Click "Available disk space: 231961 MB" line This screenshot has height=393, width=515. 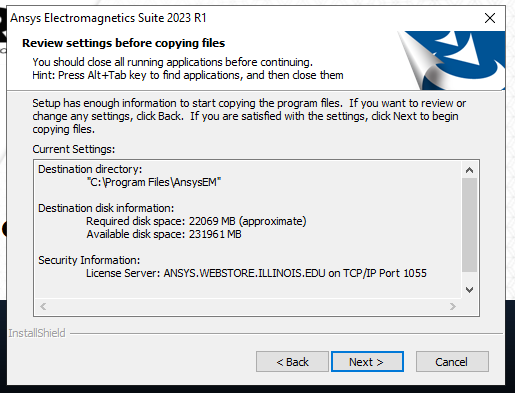tap(164, 234)
